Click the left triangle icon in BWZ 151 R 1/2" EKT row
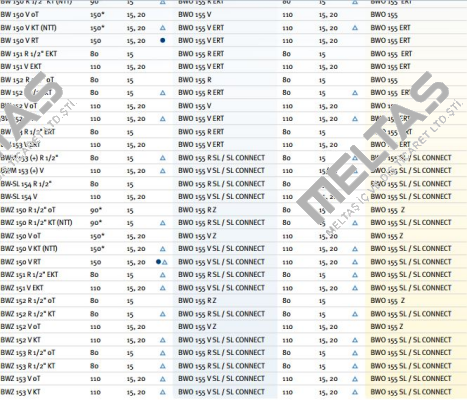The image size is (467, 400). [x=162, y=275]
